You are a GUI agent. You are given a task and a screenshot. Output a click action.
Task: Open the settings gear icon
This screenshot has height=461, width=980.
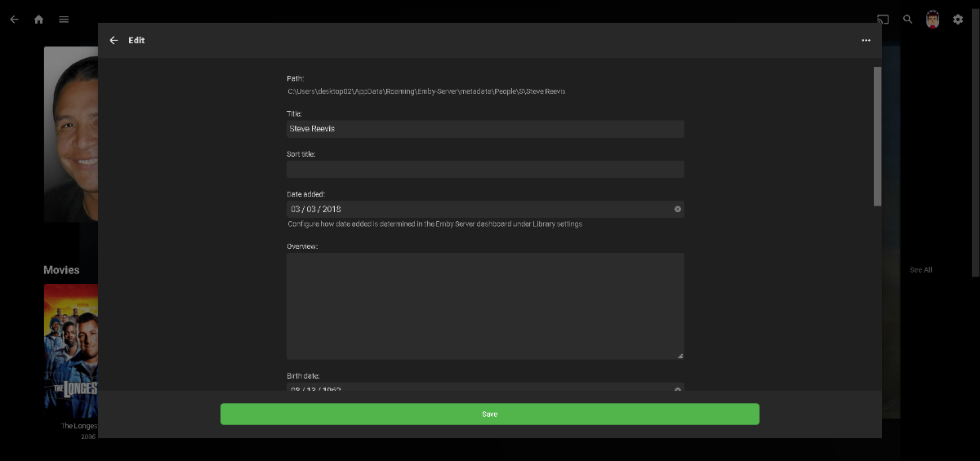coord(958,19)
